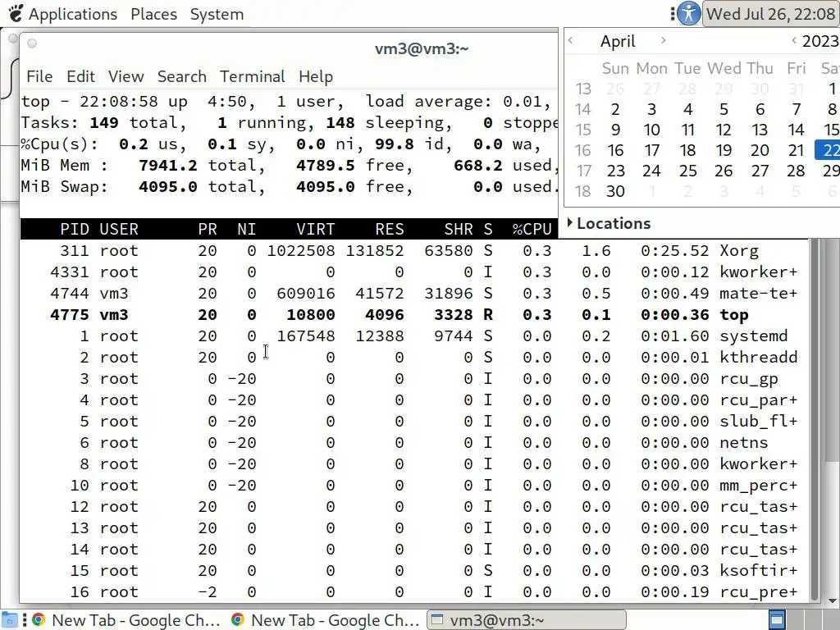
Task: Expand the Locations section in calendar
Action: click(570, 222)
